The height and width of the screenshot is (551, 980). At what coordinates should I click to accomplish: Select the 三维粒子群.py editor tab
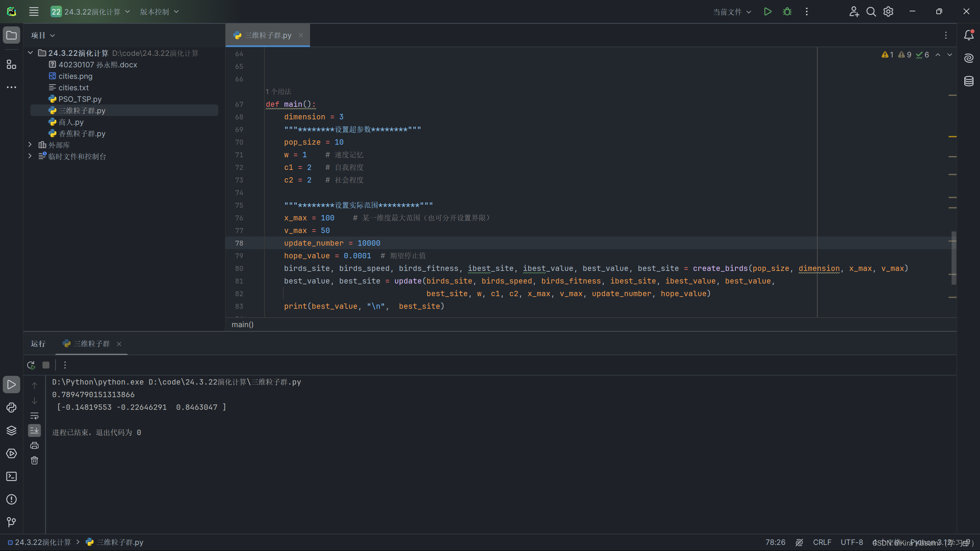[268, 35]
